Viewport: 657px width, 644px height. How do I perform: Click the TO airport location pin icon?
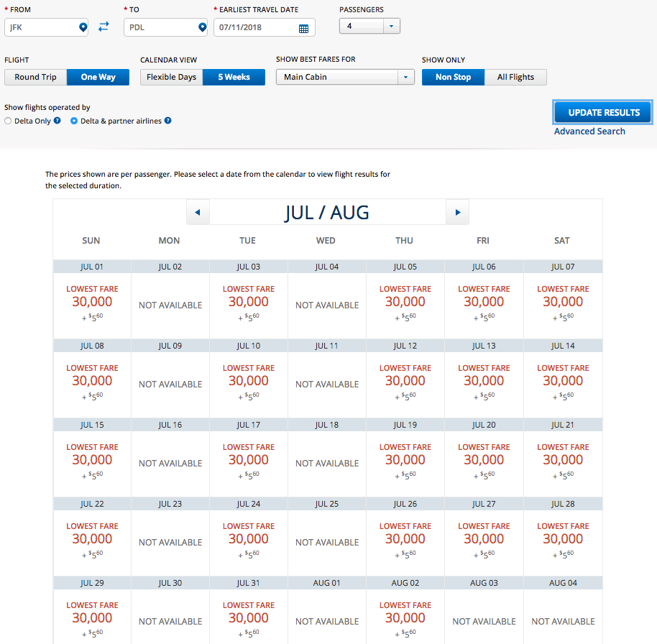pos(202,27)
